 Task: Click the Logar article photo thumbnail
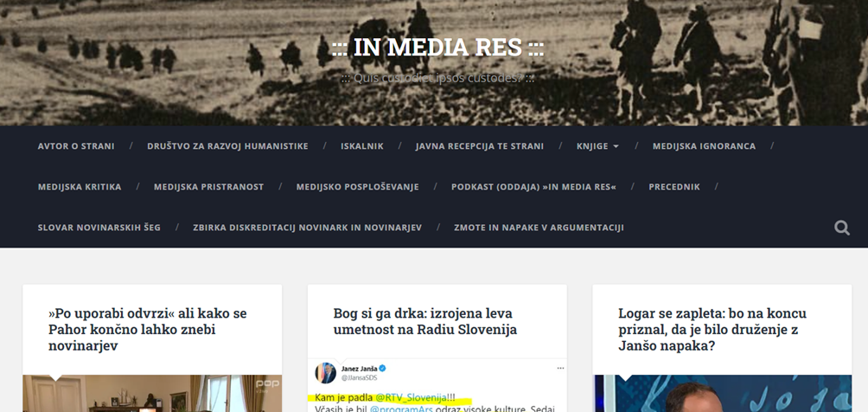click(722, 394)
